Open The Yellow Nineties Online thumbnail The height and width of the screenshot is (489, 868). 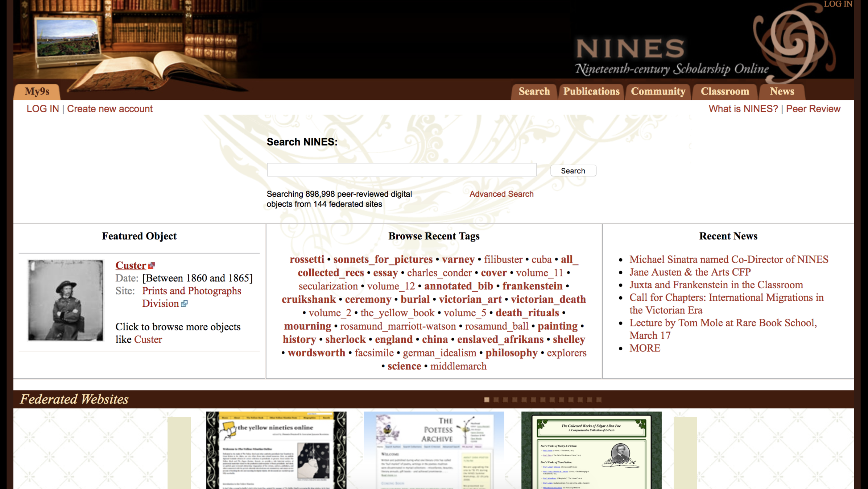click(x=276, y=450)
